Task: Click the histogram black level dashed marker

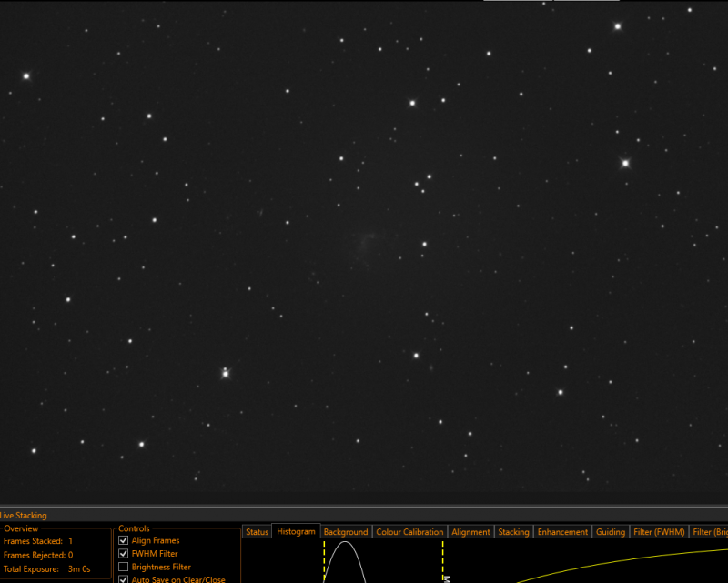Action: (324, 561)
